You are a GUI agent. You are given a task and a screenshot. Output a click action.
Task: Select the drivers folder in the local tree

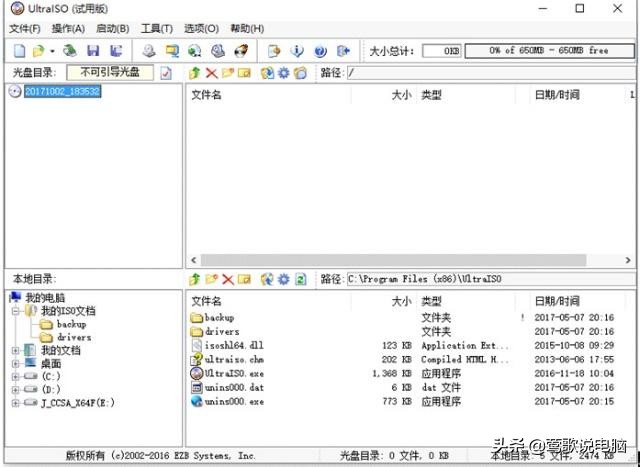pos(74,337)
